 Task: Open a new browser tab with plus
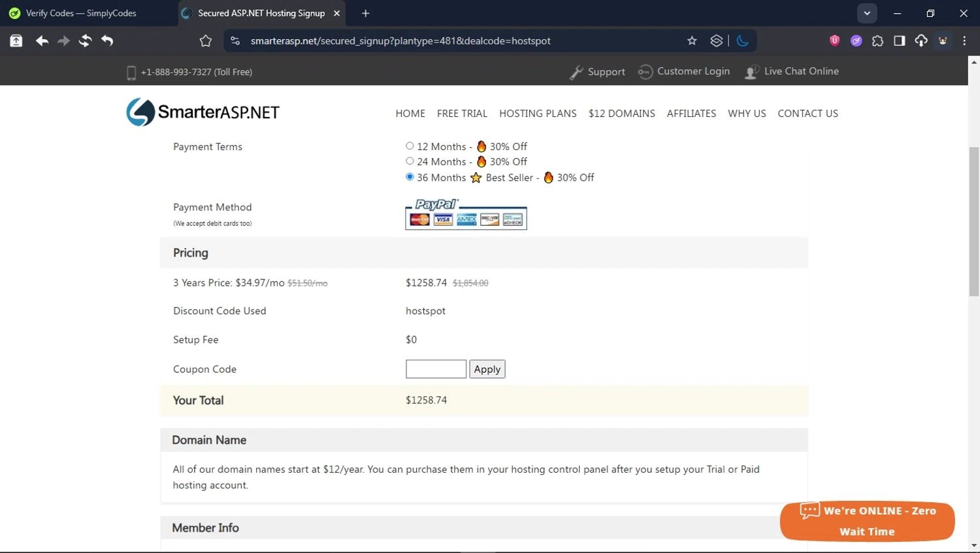(x=365, y=13)
